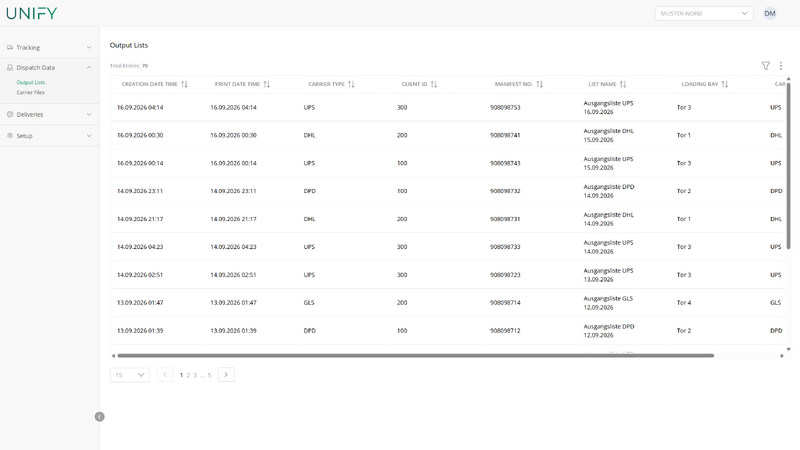Expand the Deliveries sidebar section

coord(49,114)
